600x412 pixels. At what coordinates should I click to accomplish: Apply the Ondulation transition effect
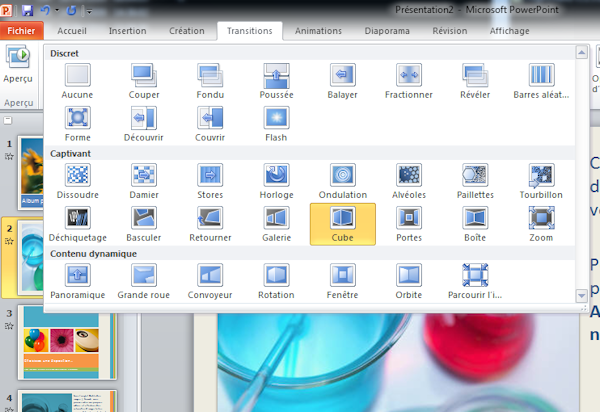pyautogui.click(x=343, y=180)
